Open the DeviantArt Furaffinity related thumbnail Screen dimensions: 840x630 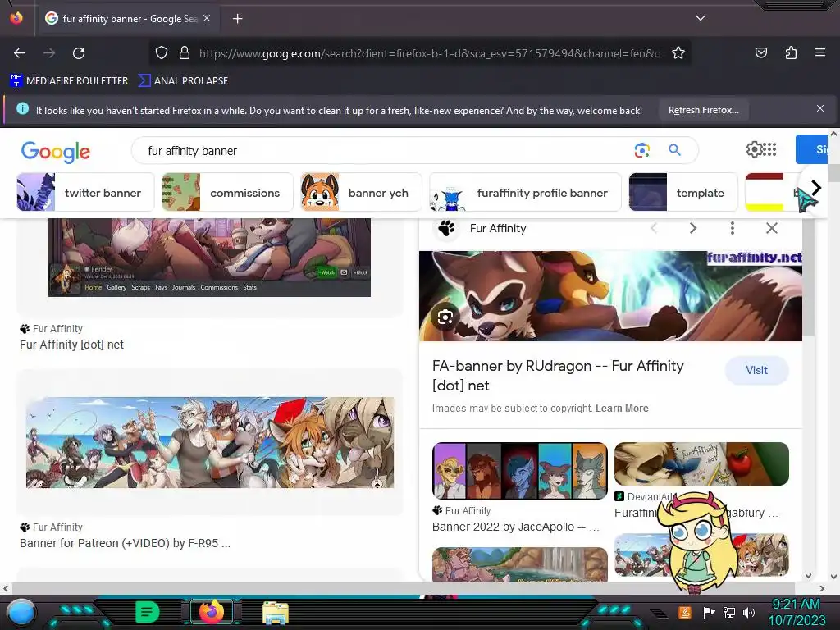click(x=701, y=464)
